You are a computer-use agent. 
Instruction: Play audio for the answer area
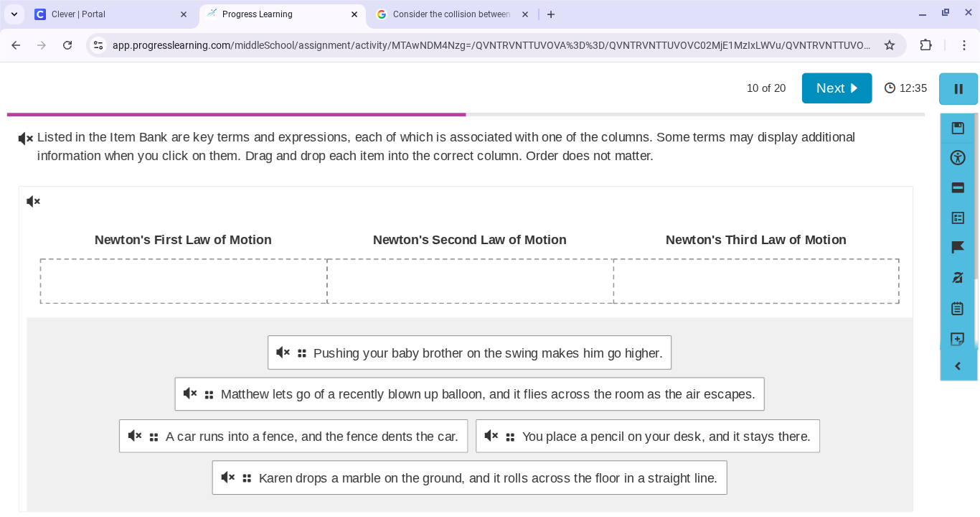pos(33,202)
